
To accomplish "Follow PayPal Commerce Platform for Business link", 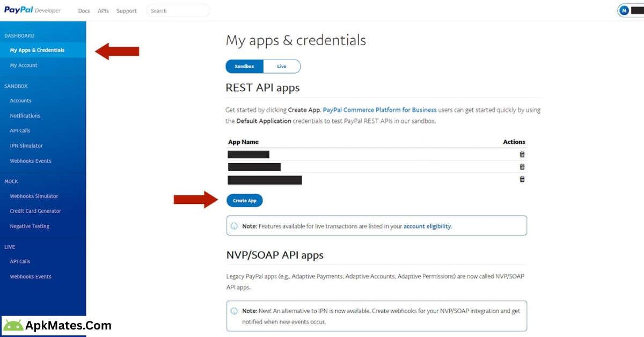I will click(x=379, y=110).
